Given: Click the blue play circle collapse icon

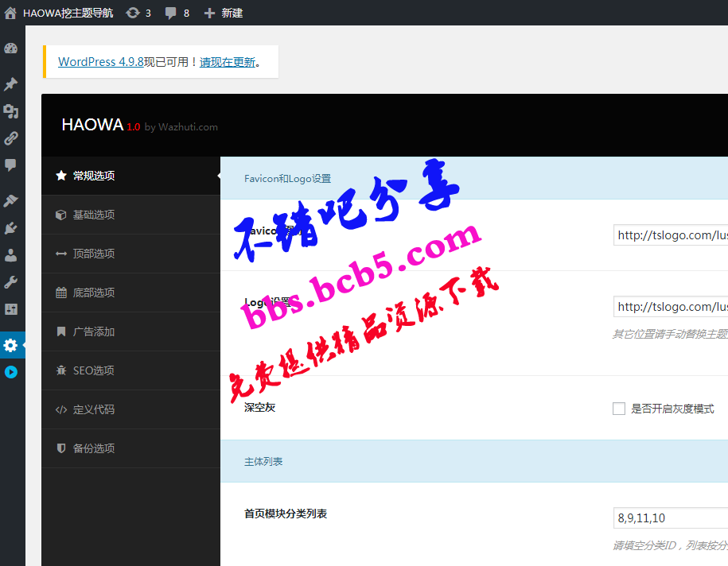Looking at the screenshot, I should coord(10,372).
